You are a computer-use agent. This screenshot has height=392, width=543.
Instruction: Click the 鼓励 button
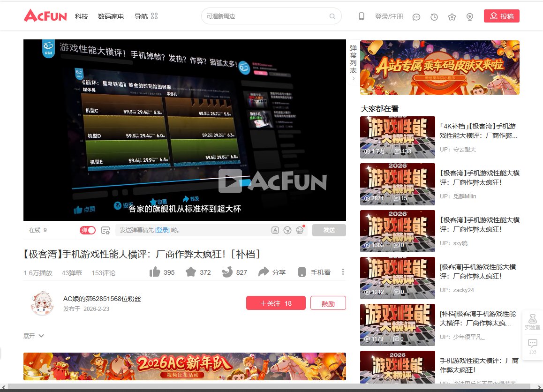328,303
